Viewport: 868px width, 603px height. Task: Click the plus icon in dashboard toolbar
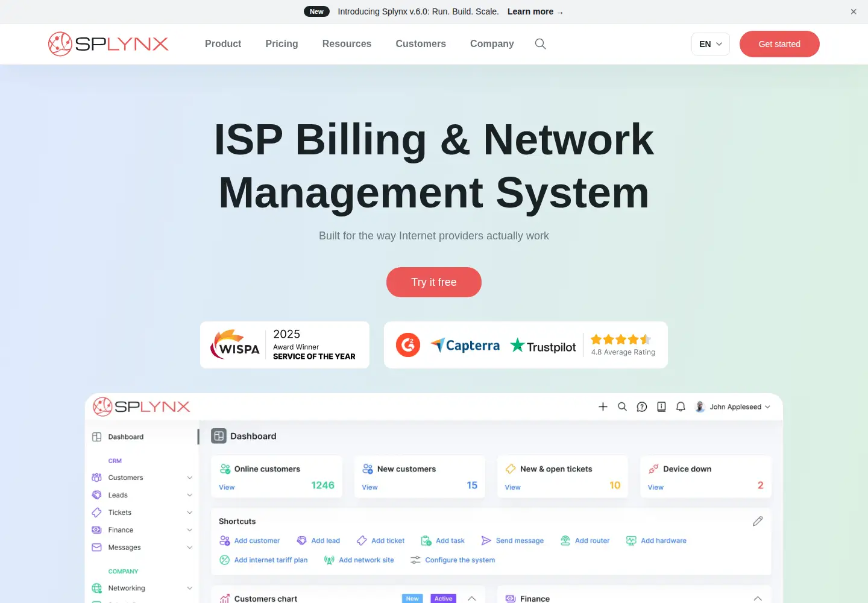point(603,407)
